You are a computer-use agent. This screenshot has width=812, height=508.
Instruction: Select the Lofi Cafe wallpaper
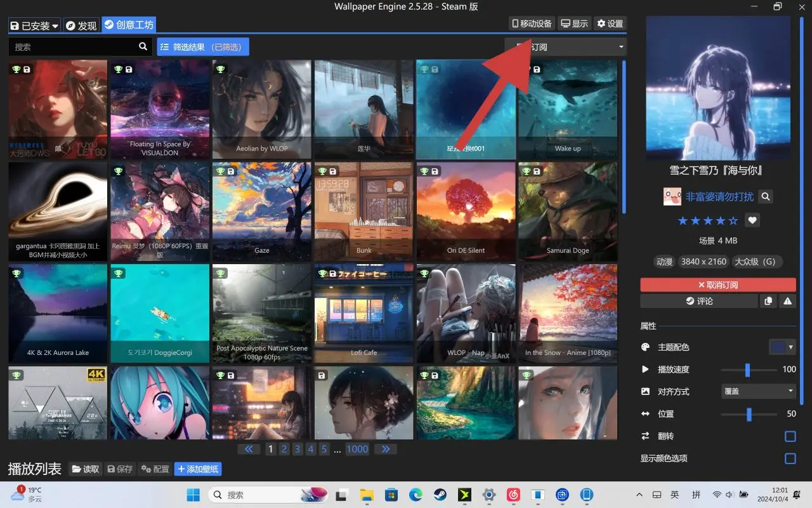coord(364,314)
